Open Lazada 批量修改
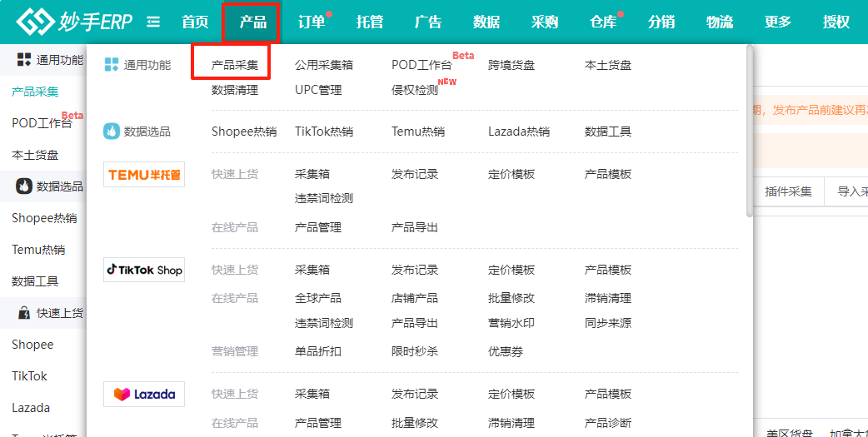This screenshot has width=868, height=437. [x=415, y=423]
